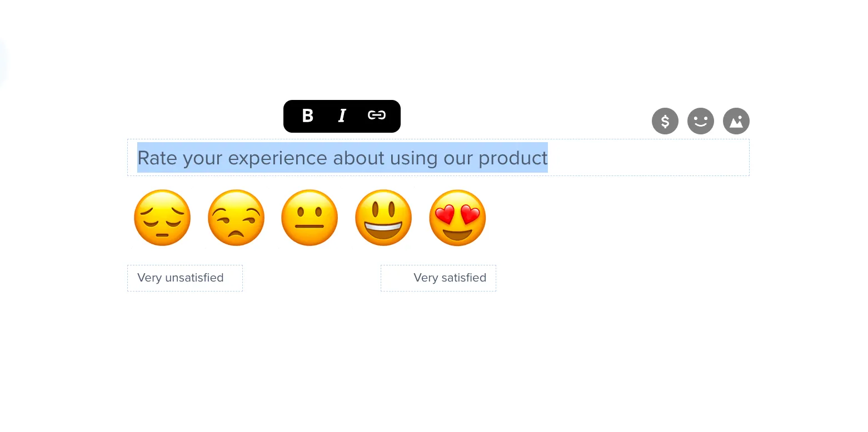The height and width of the screenshot is (432, 868).
Task: Edit the "Very satisfied" label
Action: 450,278
